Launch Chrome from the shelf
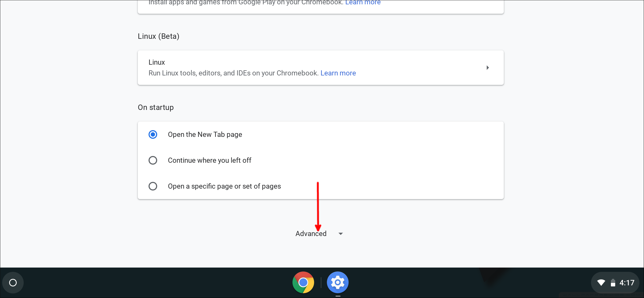The height and width of the screenshot is (298, 644). click(303, 282)
